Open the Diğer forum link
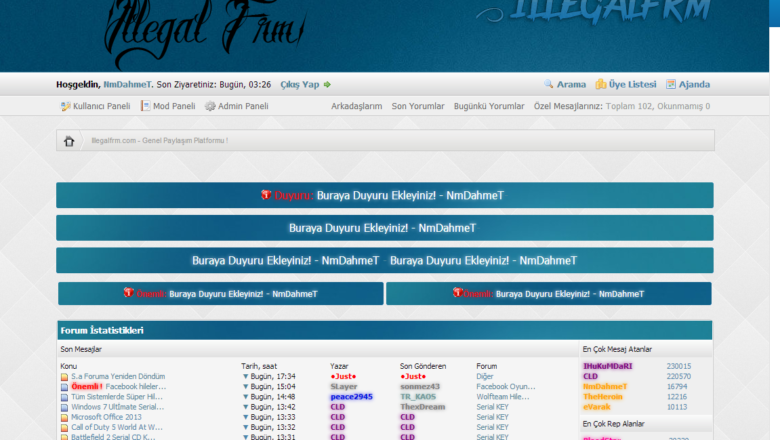 coord(485,376)
